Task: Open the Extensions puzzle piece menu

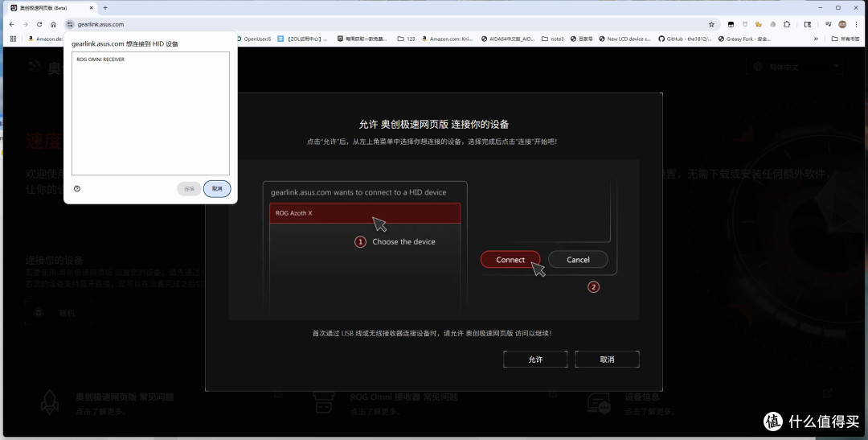Action: coord(787,24)
